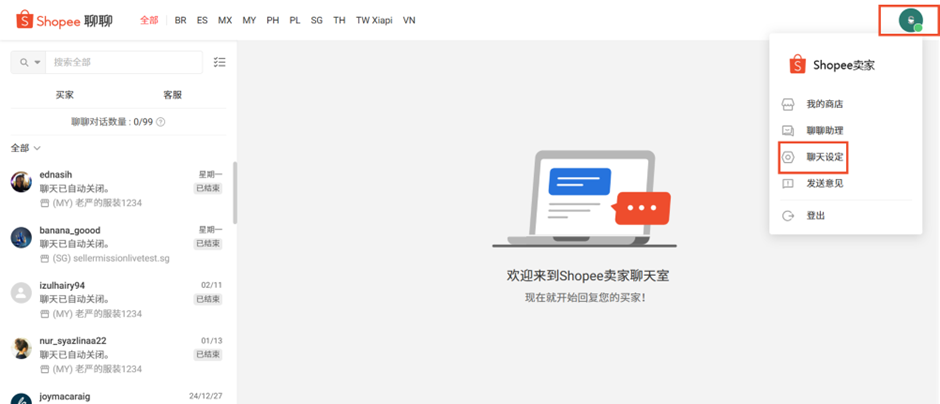The height and width of the screenshot is (404, 940).
Task: Select the MY region tab
Action: click(249, 20)
